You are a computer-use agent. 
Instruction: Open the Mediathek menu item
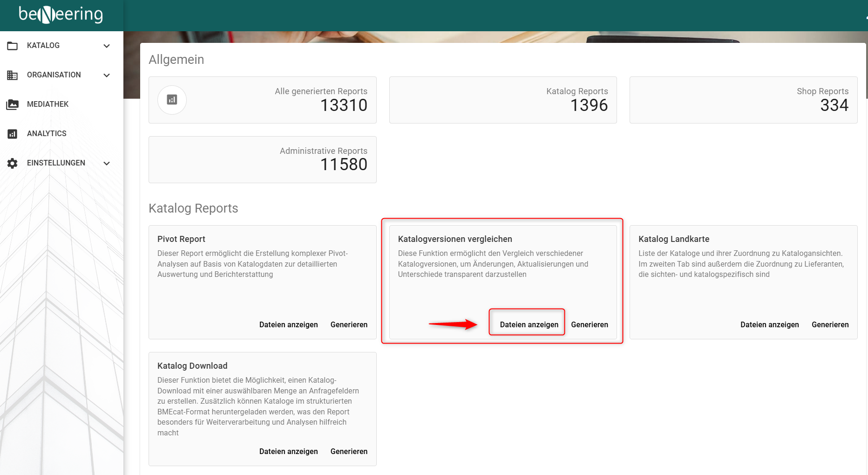[x=61, y=104]
